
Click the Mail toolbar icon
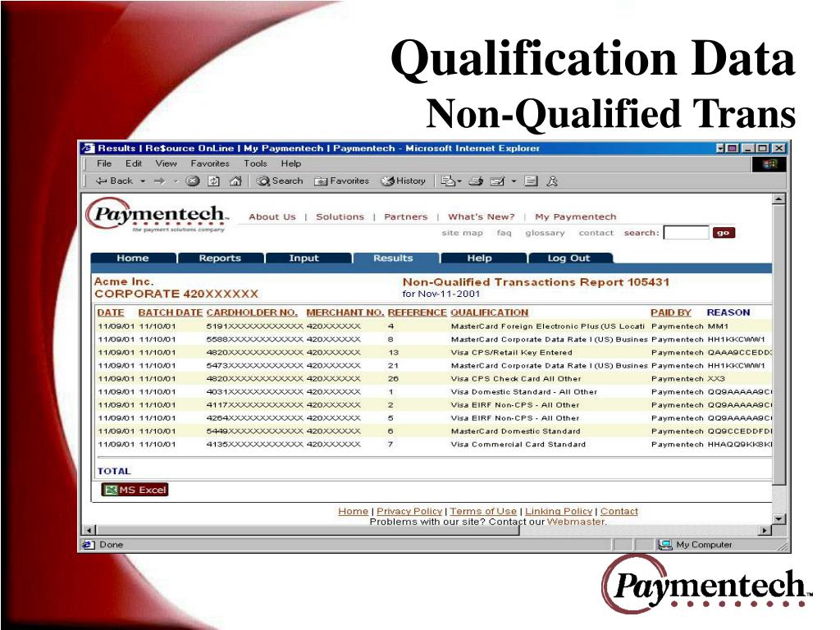(x=448, y=181)
